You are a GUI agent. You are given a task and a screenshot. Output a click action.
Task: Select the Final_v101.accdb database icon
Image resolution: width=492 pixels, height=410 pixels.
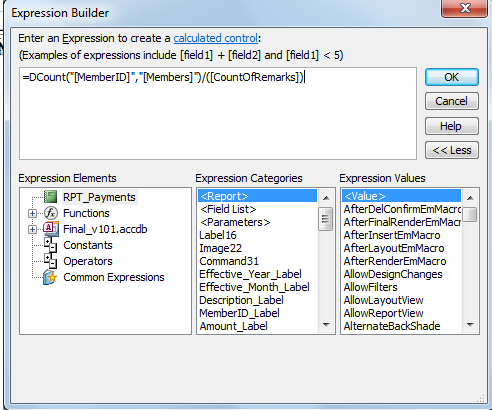(x=51, y=229)
